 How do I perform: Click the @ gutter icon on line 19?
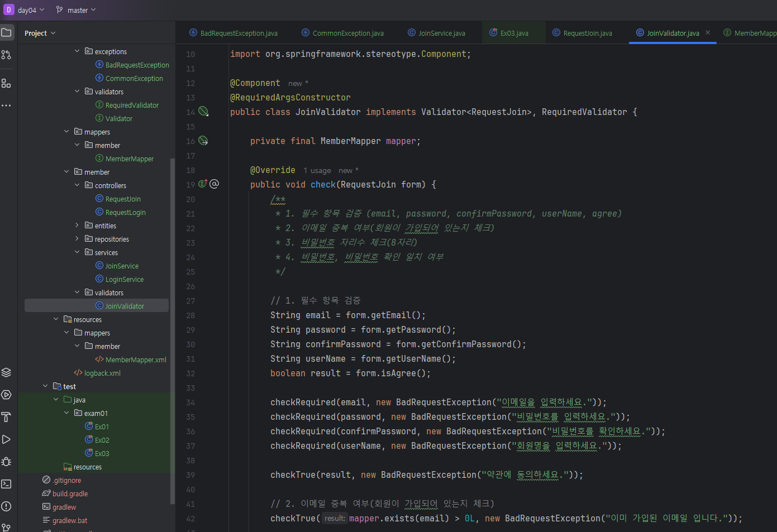tap(214, 184)
